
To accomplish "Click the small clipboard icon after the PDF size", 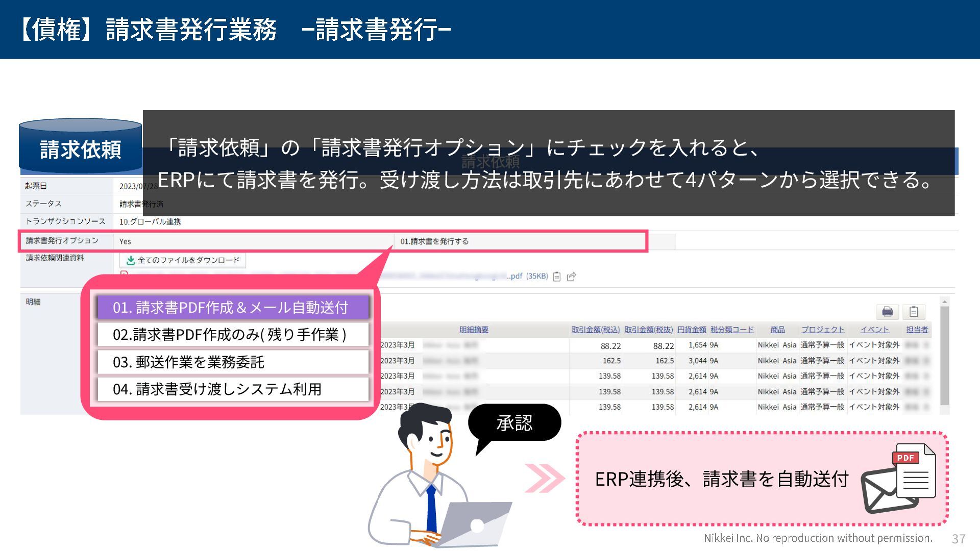I will point(557,277).
